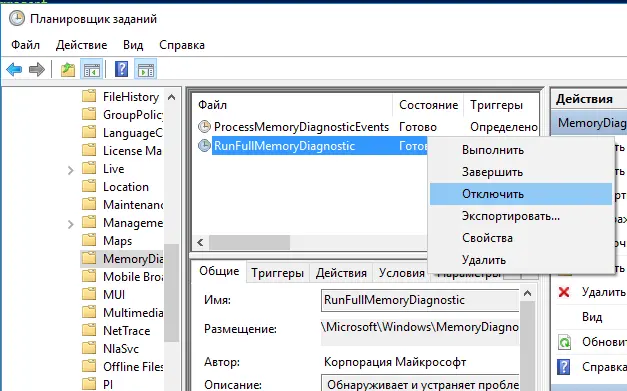Open the Действие menu in menu bar
The image size is (627, 391).
(82, 45)
